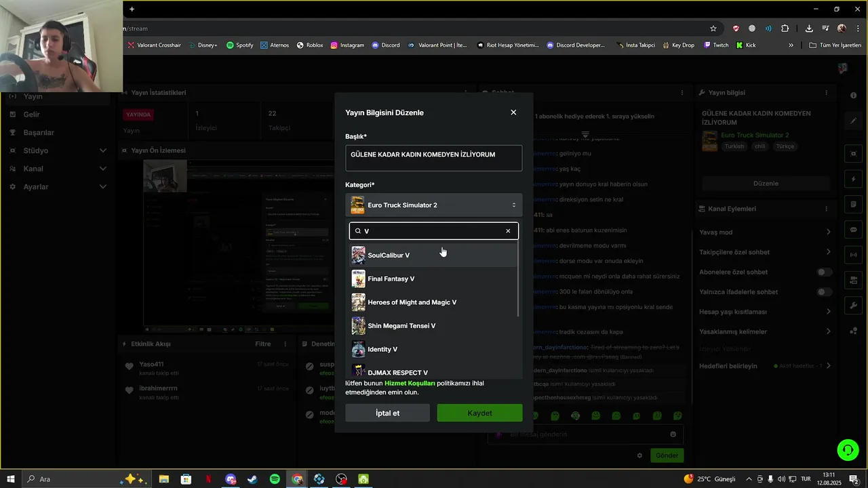Open the wrench icon in right rail
868x488 pixels.
(853, 306)
